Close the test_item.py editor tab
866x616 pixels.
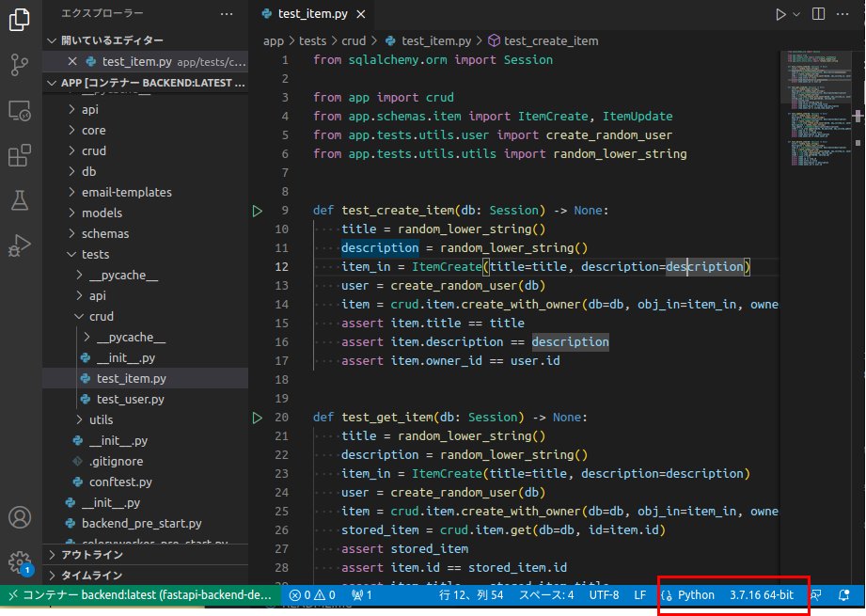coord(361,14)
